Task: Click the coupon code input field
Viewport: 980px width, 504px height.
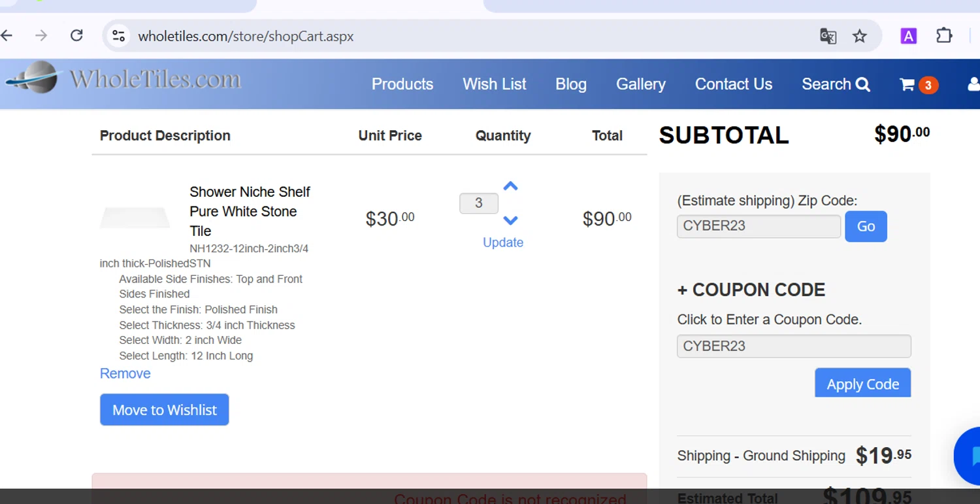Action: tap(794, 346)
